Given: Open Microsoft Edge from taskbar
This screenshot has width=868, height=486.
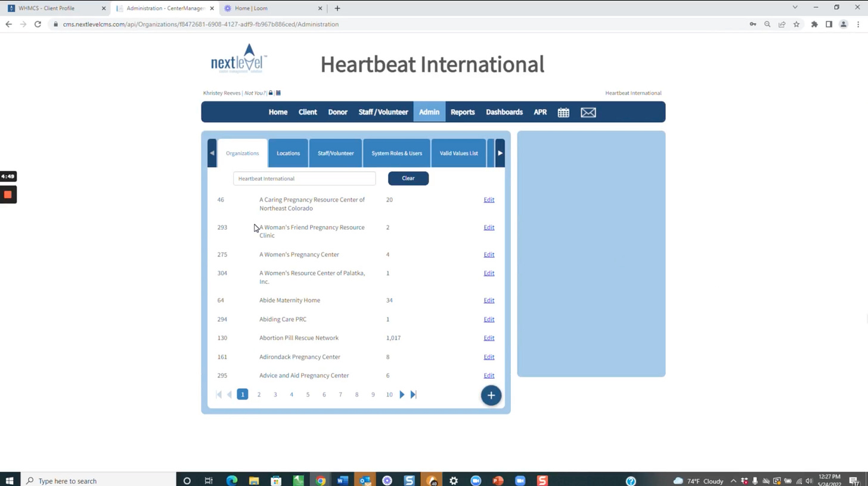Looking at the screenshot, I should tap(232, 481).
